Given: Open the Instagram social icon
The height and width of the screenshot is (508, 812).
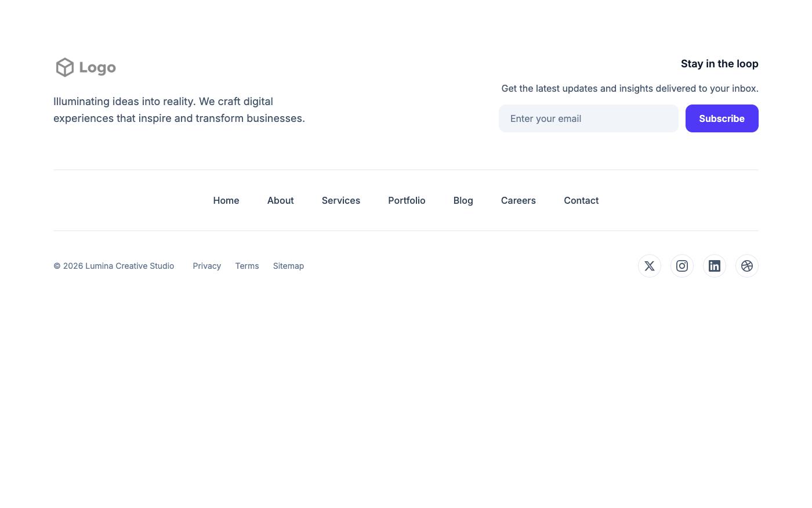Looking at the screenshot, I should coord(682,266).
